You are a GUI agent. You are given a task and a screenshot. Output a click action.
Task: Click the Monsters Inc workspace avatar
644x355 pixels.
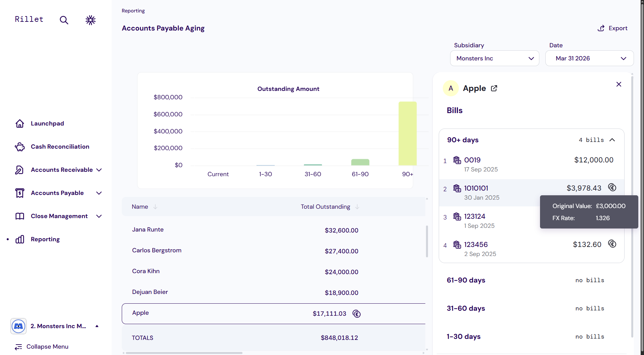18,326
